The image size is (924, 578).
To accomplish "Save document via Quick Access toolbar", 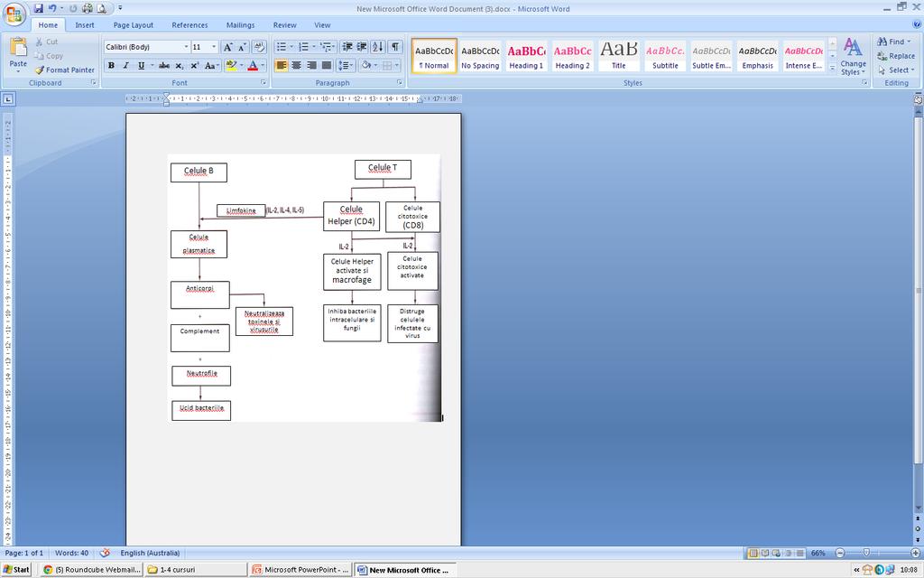I will click(x=38, y=8).
